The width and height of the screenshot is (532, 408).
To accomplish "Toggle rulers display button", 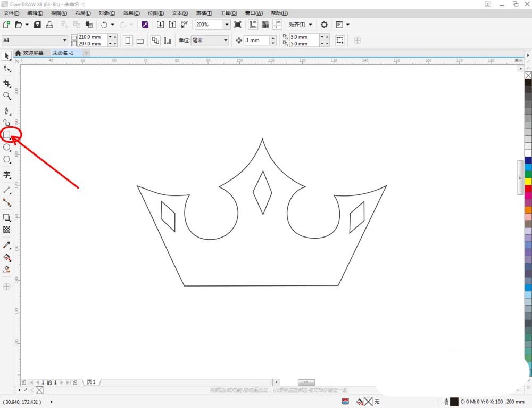I will tap(253, 25).
